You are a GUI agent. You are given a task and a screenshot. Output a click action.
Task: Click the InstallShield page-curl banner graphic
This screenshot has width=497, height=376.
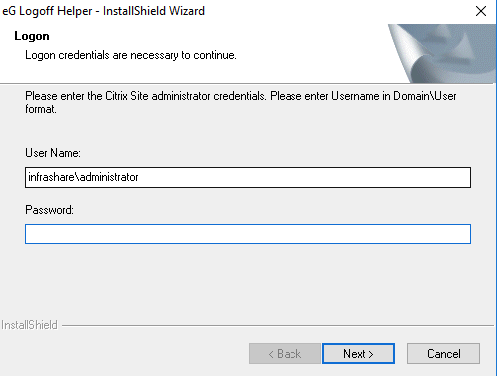[x=442, y=53]
